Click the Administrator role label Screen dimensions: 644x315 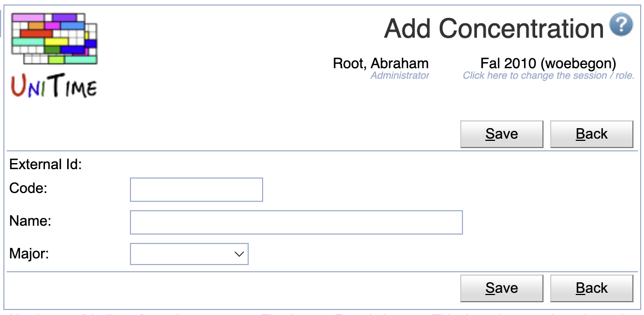400,75
